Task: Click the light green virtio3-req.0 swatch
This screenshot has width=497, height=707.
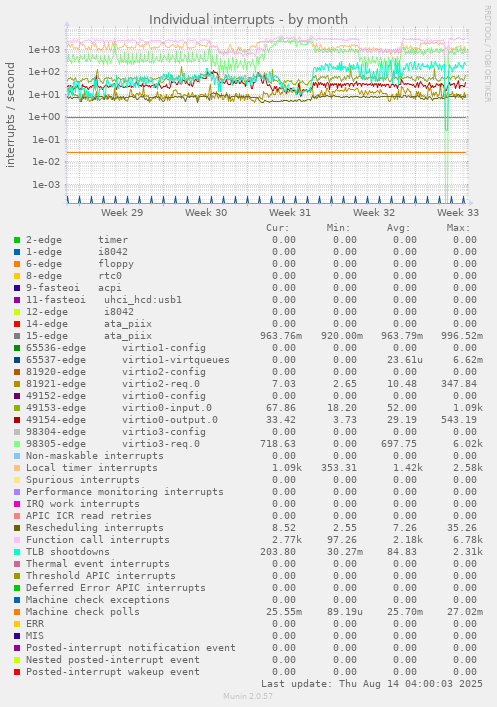Action: coord(17,444)
